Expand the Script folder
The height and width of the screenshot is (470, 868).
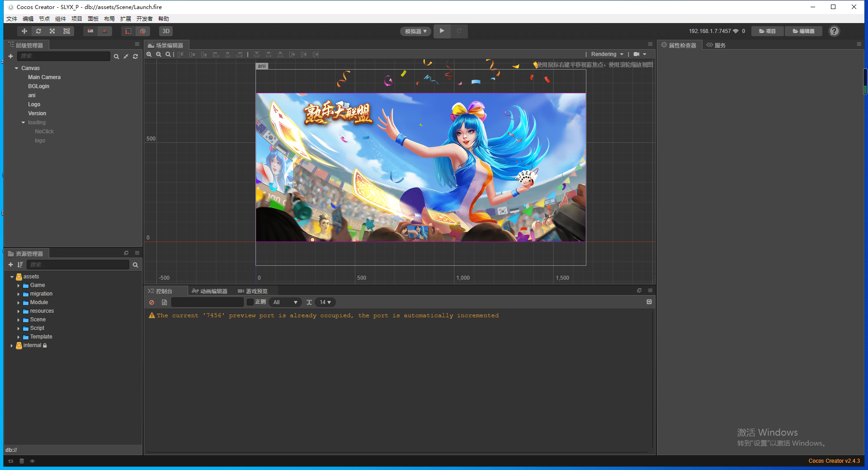coord(19,329)
